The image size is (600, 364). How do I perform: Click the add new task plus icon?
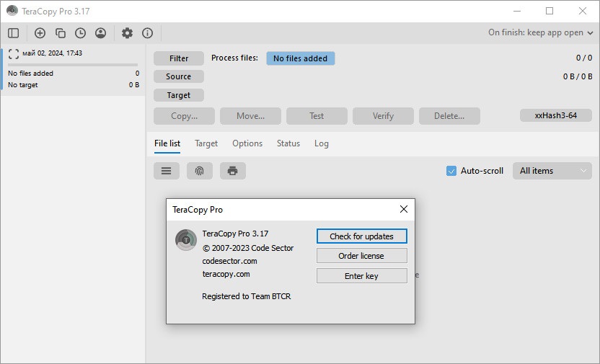pyautogui.click(x=40, y=33)
